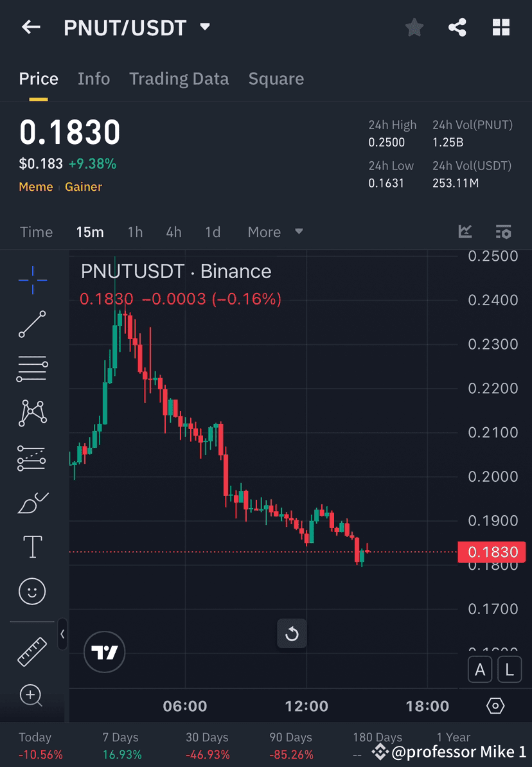Reload the chart with the refresh icon
Screen dimensions: 532x767
click(292, 633)
